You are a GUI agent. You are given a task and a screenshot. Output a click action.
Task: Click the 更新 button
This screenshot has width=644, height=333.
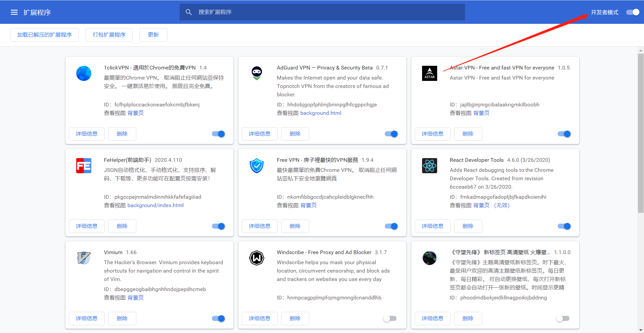[x=153, y=35]
